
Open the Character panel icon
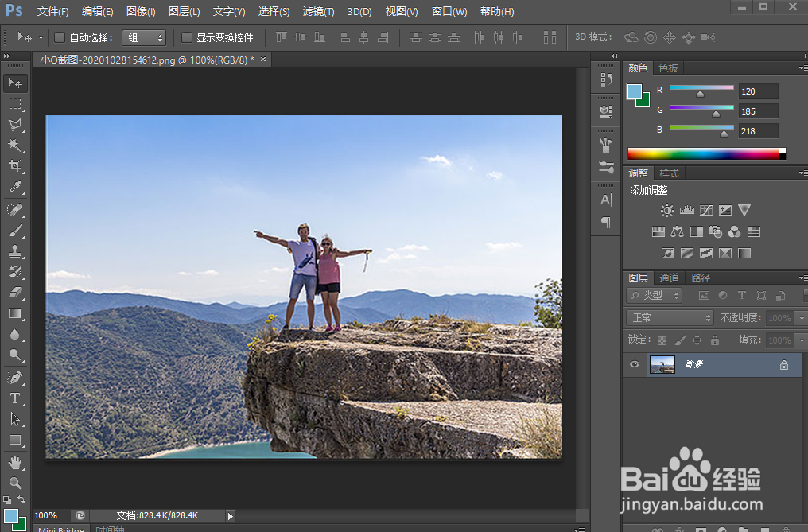point(606,200)
